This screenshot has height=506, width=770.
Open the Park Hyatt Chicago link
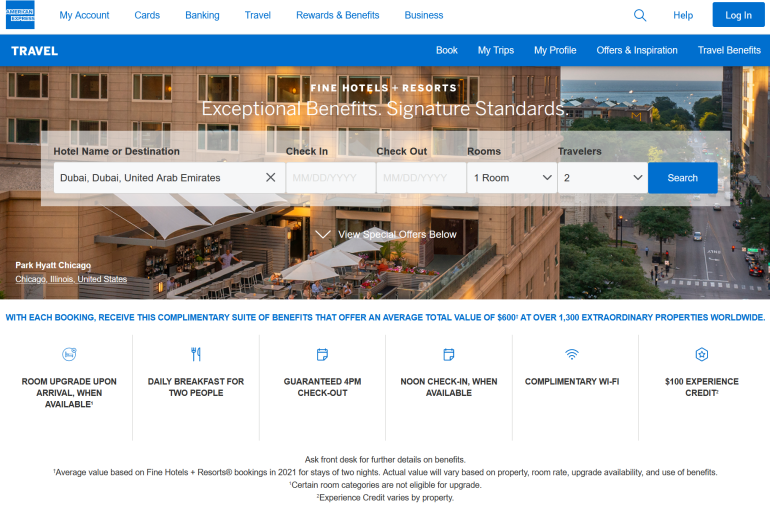coord(53,265)
